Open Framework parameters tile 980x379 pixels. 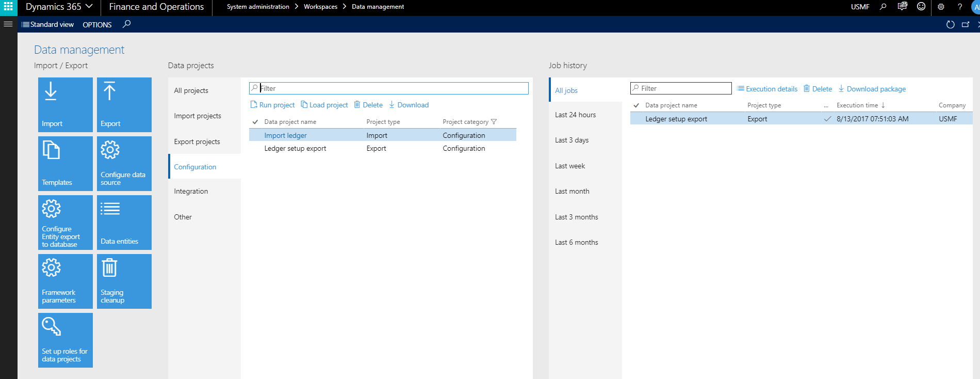point(66,281)
